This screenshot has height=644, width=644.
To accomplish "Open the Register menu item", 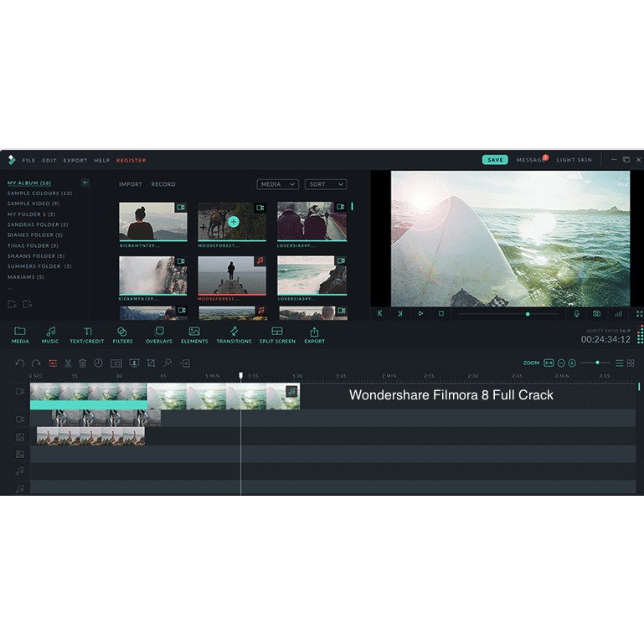I will click(131, 160).
